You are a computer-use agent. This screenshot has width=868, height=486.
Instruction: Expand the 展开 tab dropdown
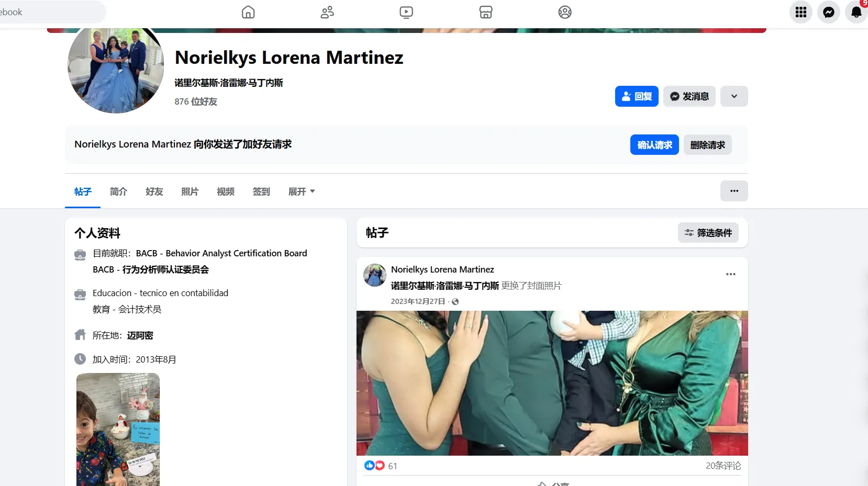click(302, 191)
